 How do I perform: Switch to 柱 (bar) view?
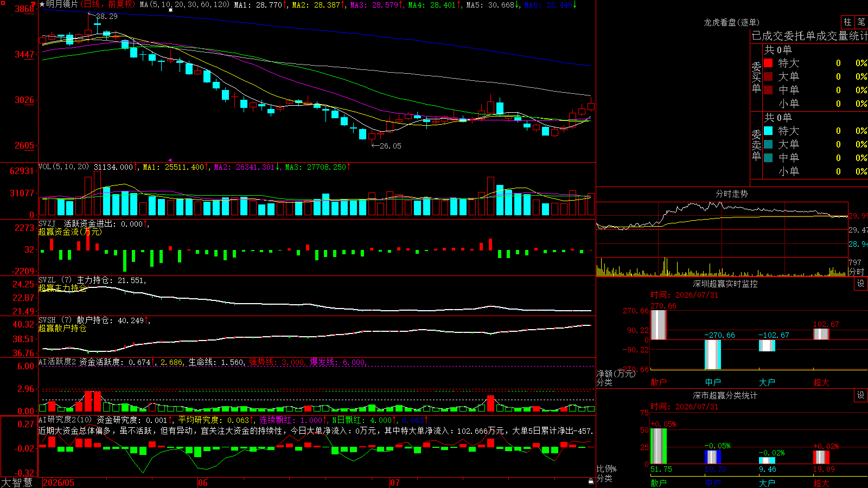point(847,22)
